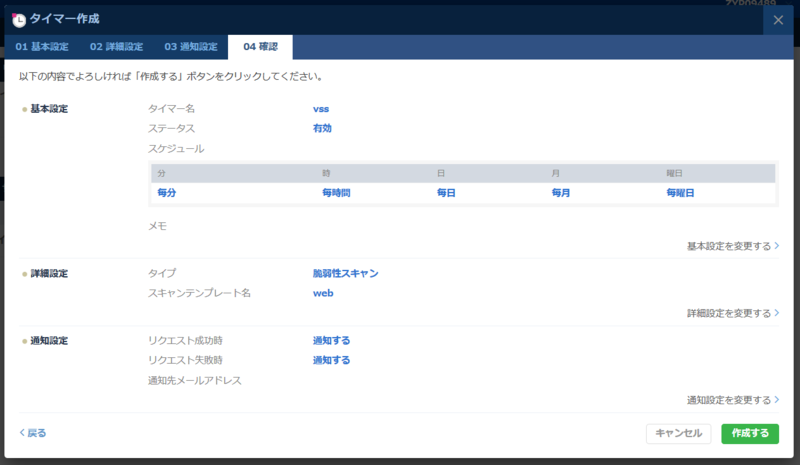Viewport: 800px width, 465px height.
Task: Click the 基本設定 section heading
Action: pos(49,109)
